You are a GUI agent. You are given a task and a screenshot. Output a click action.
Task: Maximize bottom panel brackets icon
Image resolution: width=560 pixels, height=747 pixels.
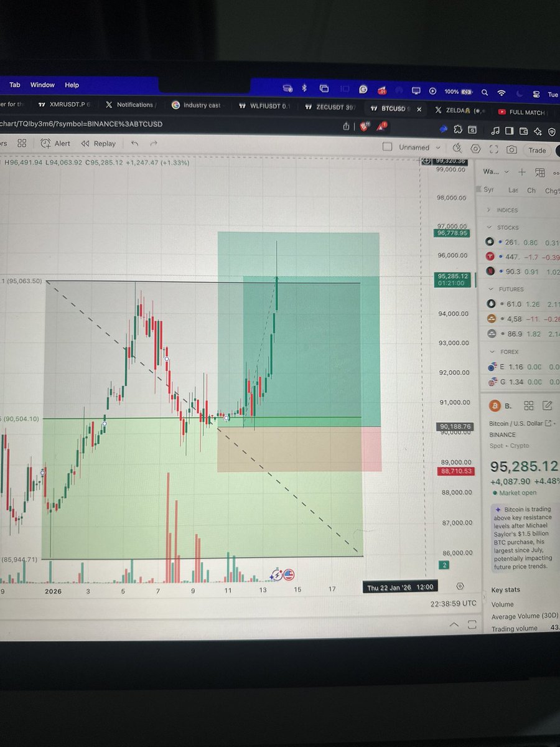click(x=472, y=624)
